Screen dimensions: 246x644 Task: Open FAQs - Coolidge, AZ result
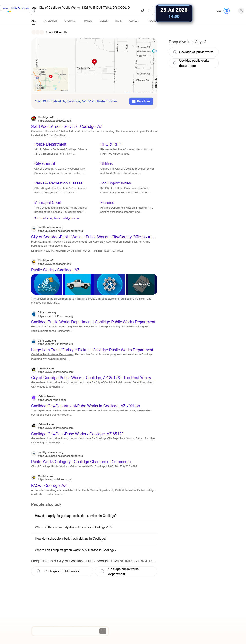tap(49, 485)
